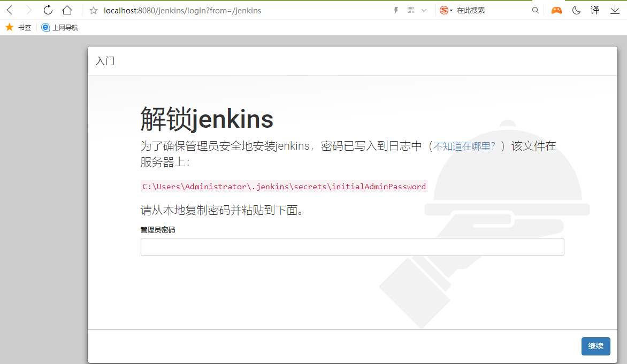Expand the address bar dropdown chevron
This screenshot has height=364, width=627.
(424, 10)
